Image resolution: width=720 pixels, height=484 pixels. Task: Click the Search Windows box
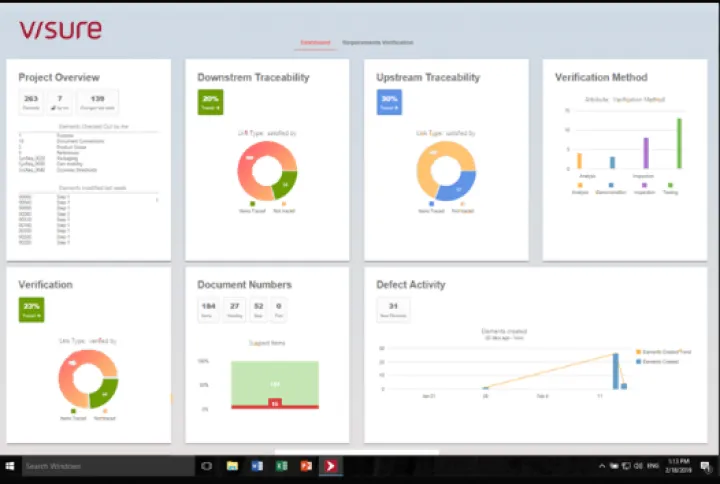pos(105,466)
